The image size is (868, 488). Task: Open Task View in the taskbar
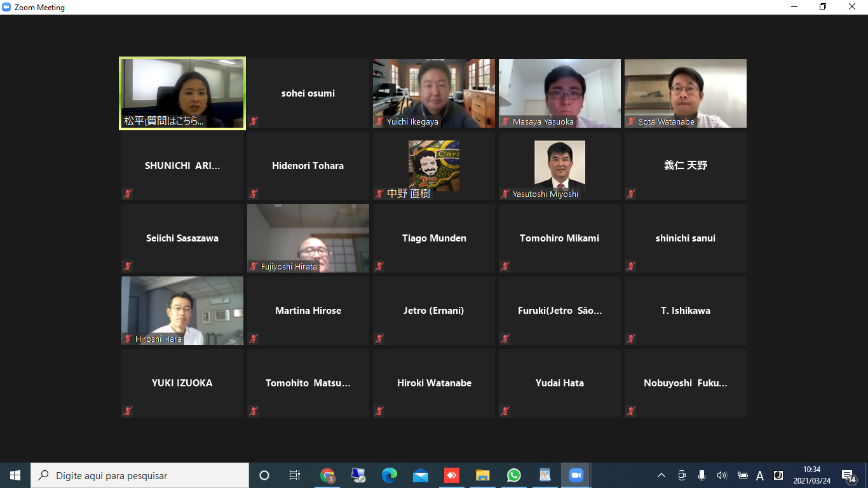coord(295,475)
